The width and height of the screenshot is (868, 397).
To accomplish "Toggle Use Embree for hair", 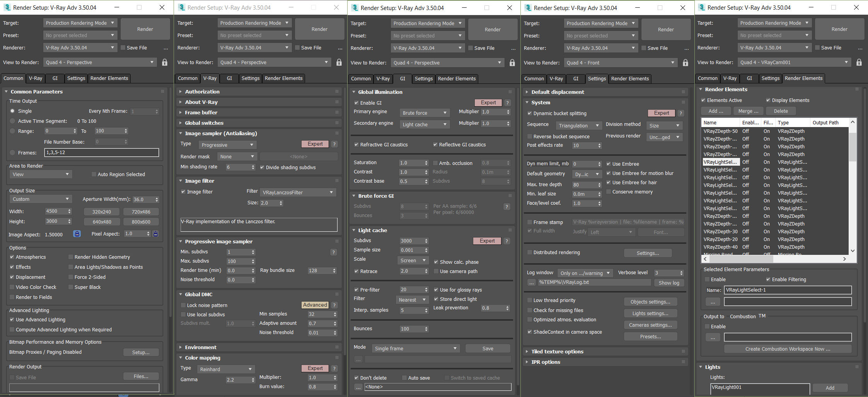I will (x=609, y=182).
